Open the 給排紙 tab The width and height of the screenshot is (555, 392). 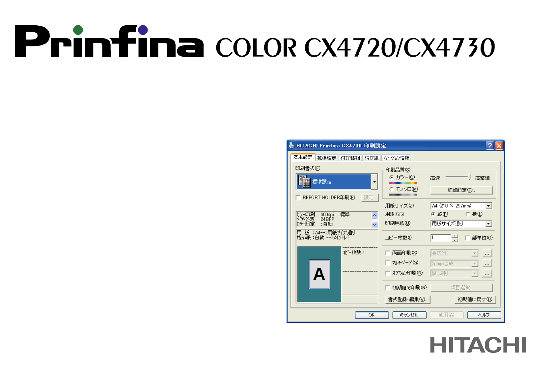(x=372, y=158)
